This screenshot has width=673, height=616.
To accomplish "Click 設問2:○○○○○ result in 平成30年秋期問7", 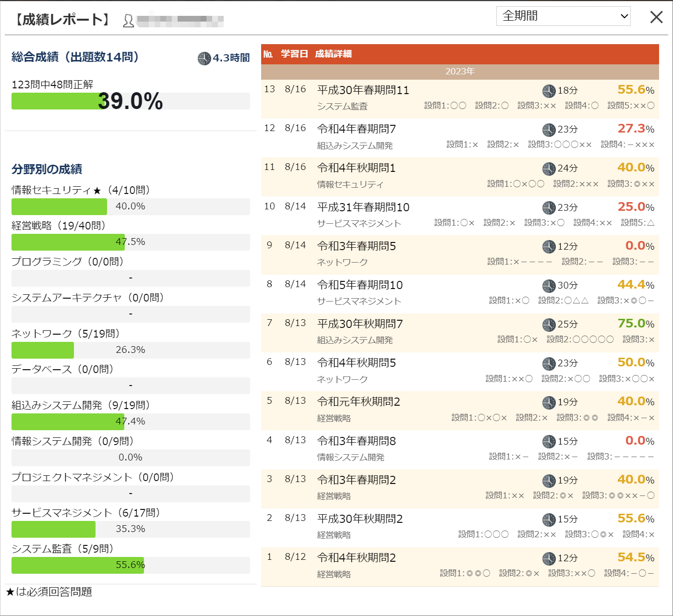I will tap(580, 339).
